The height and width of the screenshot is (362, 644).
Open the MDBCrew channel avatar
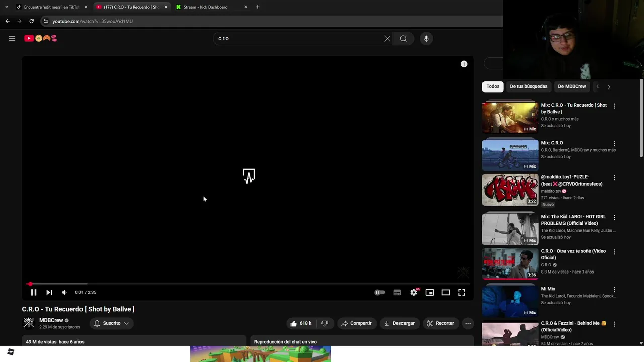pos(29,323)
